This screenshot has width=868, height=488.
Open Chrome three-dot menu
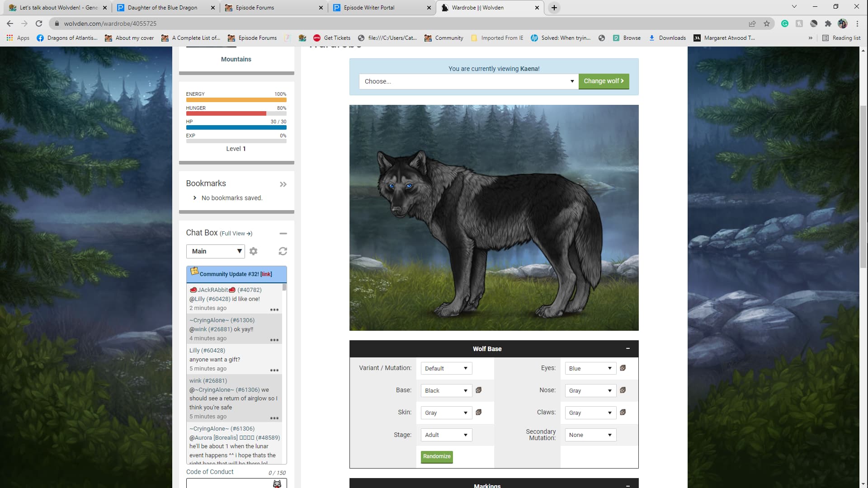coord(857,23)
